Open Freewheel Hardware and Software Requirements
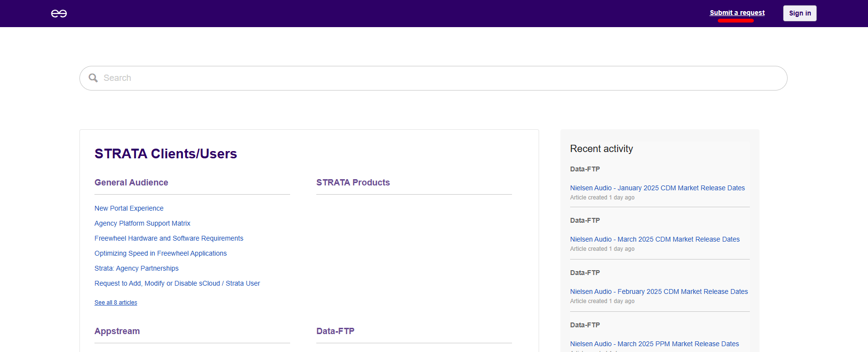This screenshot has height=352, width=868. (x=169, y=238)
